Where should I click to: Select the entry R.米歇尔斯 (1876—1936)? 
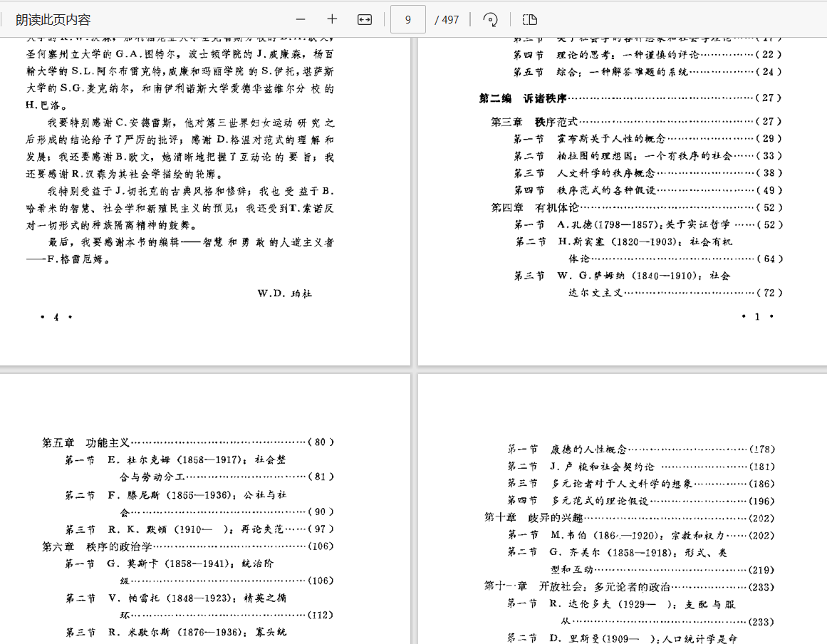point(176,632)
